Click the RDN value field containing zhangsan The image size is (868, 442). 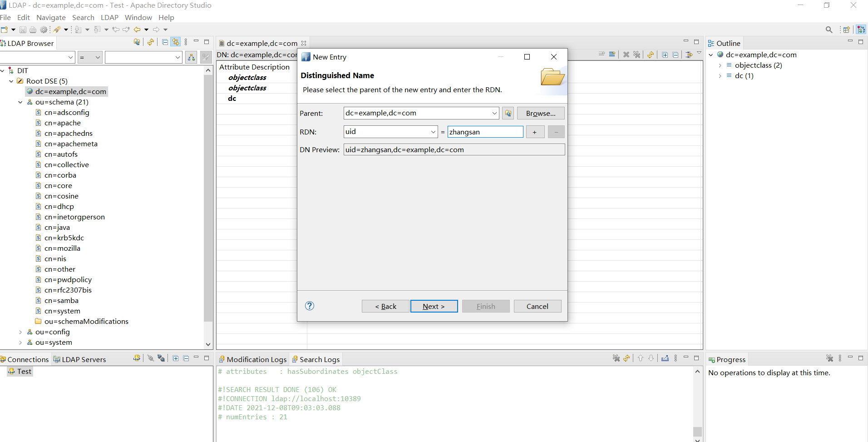(485, 132)
